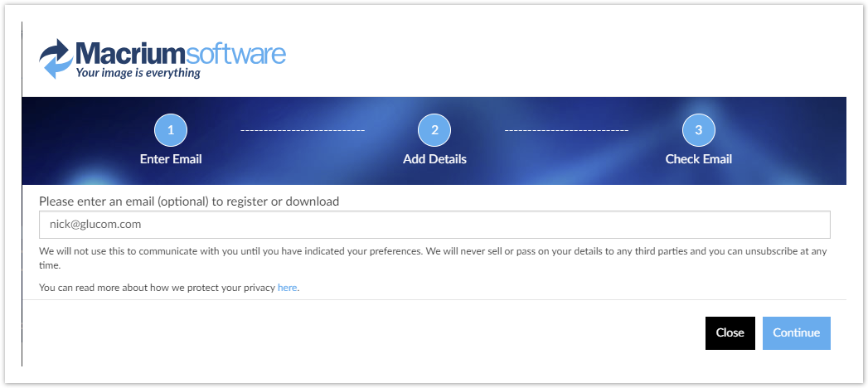Image resolution: width=868 pixels, height=388 pixels.
Task: Open the privacy policy 'here' link
Action: click(x=288, y=288)
